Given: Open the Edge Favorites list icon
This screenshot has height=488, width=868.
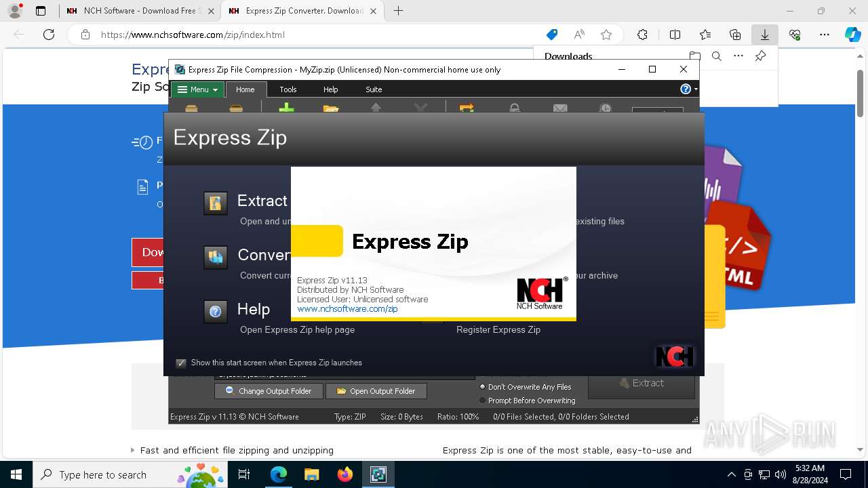Looking at the screenshot, I should tap(705, 35).
